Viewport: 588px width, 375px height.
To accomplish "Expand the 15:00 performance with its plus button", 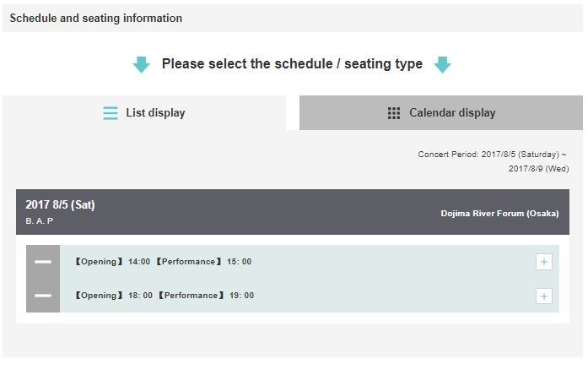I will [544, 262].
